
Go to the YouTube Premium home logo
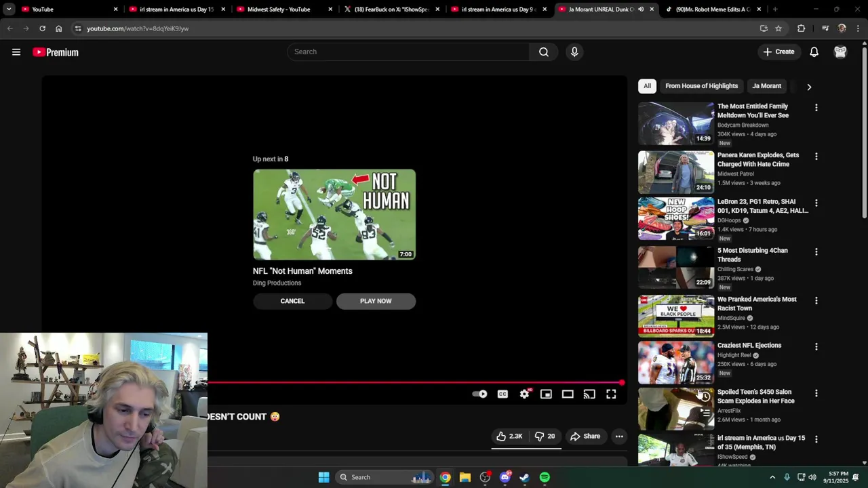56,52
